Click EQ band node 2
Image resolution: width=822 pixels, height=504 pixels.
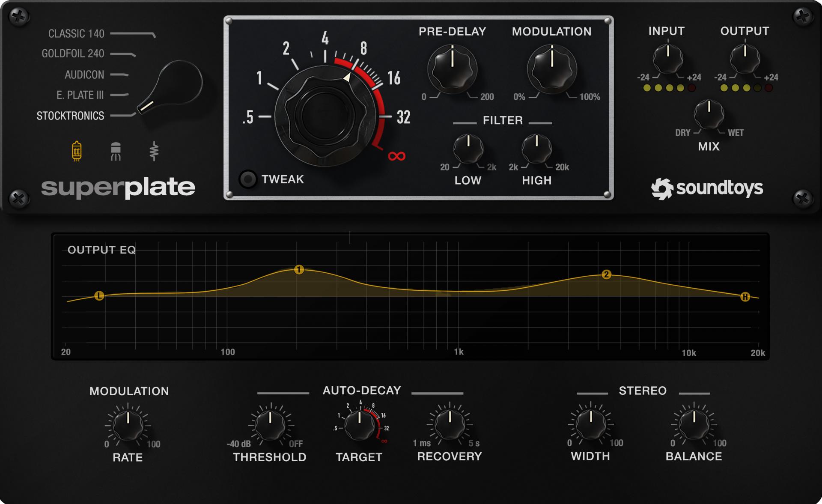click(606, 274)
